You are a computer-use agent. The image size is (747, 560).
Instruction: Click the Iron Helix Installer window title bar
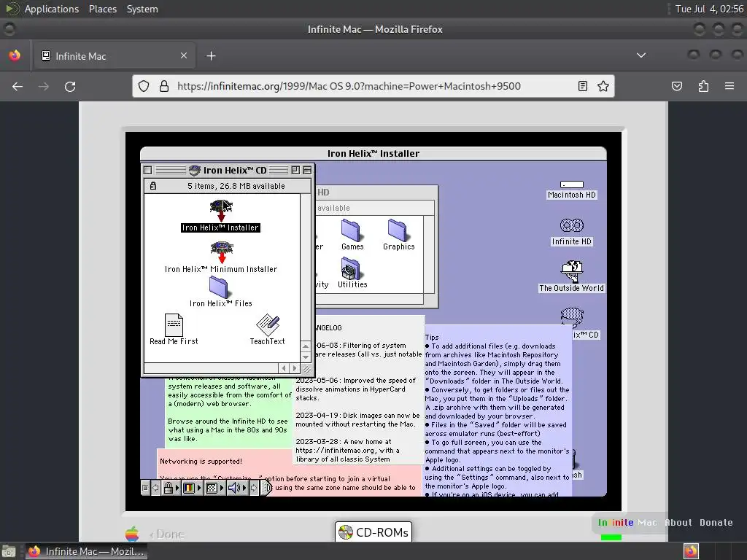373,153
